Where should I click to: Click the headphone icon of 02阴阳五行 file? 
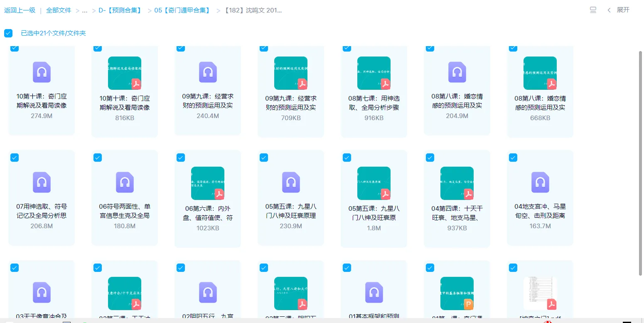208,292
